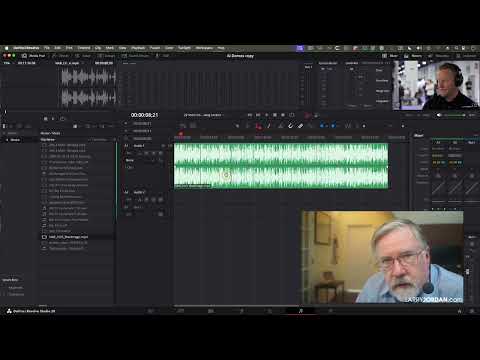Toggle mute on Audio 2 track
480x360 pixels.
point(161,200)
